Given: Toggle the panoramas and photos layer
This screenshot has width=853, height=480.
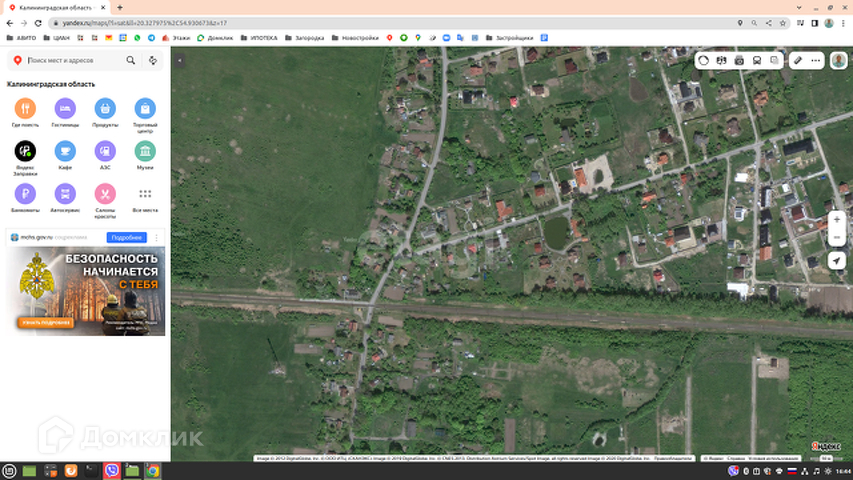Looking at the screenshot, I should (x=739, y=60).
